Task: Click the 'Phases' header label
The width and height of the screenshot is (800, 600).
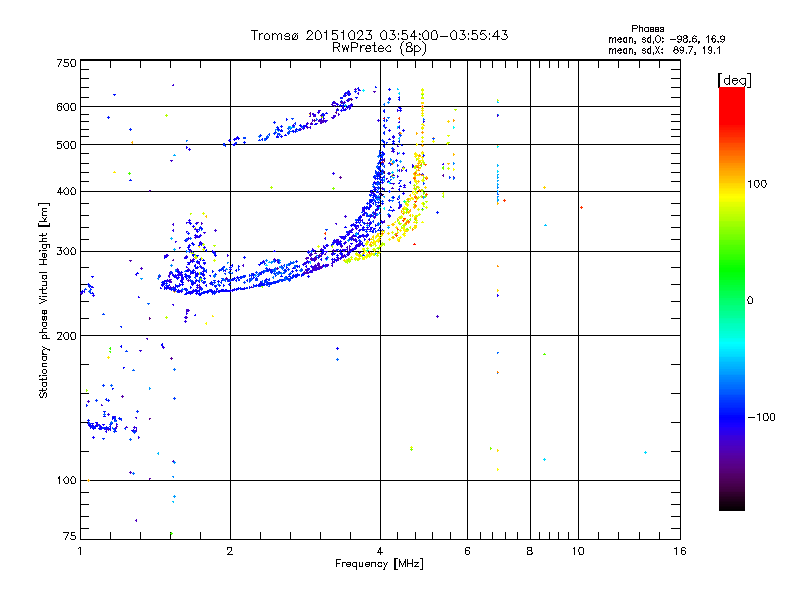Action: point(647,29)
